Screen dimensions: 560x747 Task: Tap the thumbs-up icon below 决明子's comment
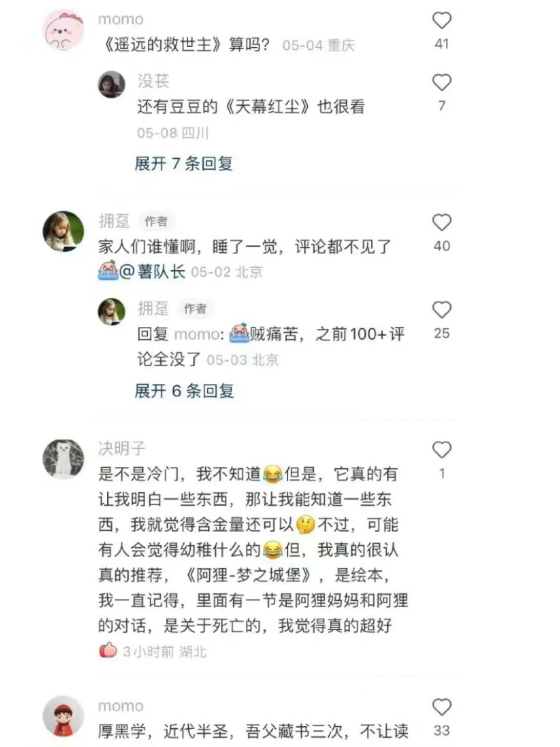108,650
